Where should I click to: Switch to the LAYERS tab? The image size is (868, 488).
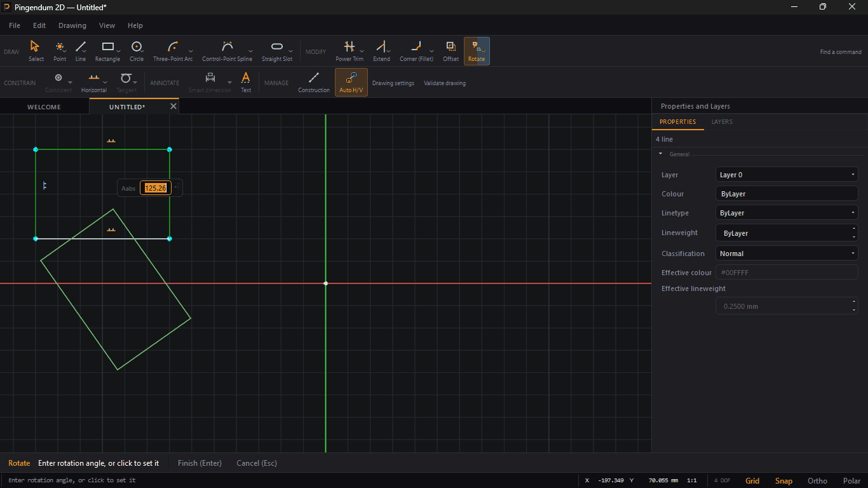click(722, 122)
